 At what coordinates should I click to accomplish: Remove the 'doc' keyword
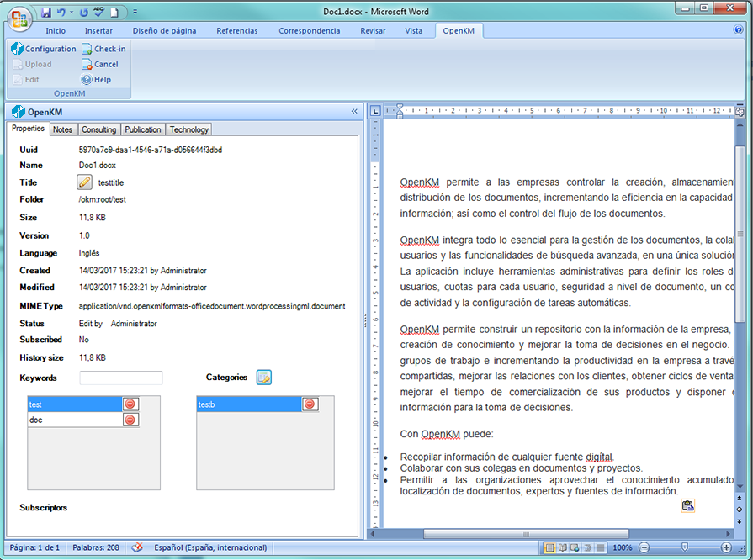click(130, 420)
